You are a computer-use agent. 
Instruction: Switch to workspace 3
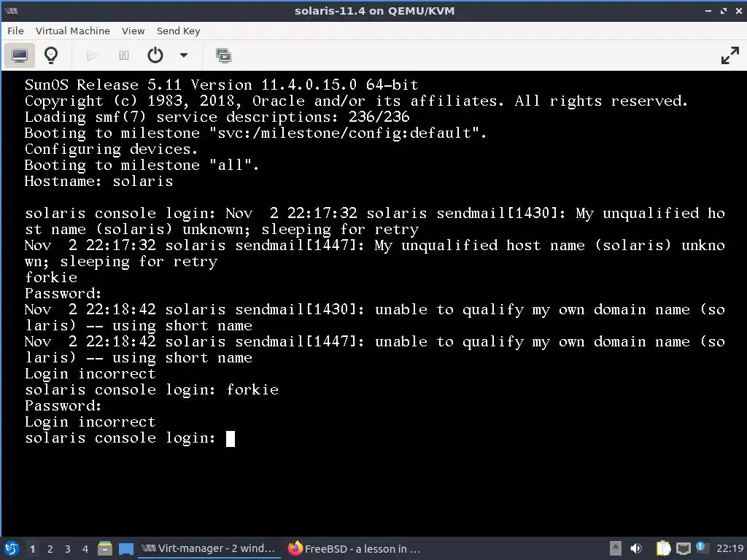(68, 549)
